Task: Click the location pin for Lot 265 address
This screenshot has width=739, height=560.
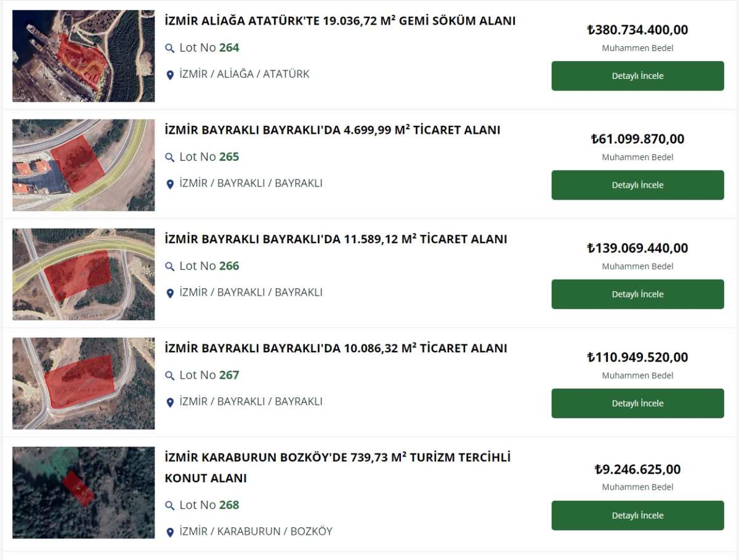Action: pyautogui.click(x=171, y=184)
